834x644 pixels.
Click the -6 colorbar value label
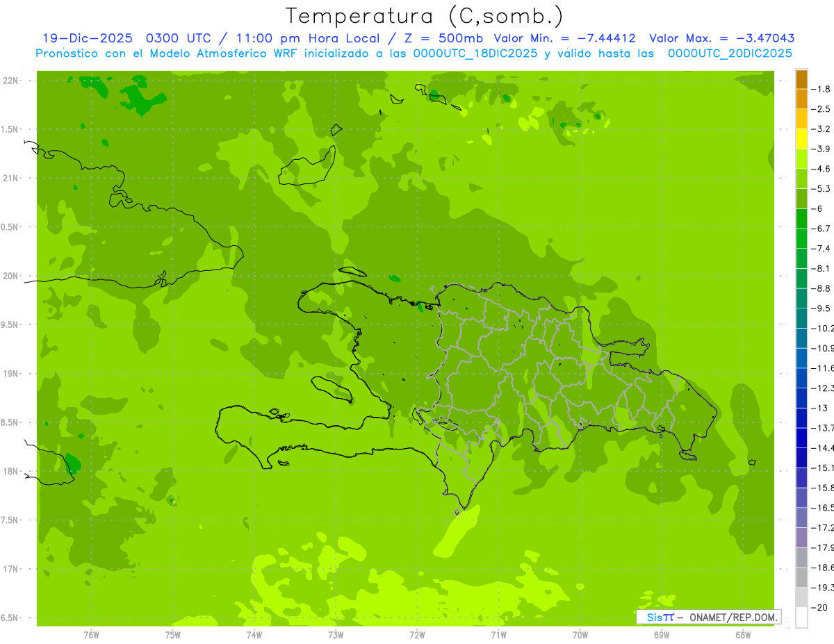point(817,208)
